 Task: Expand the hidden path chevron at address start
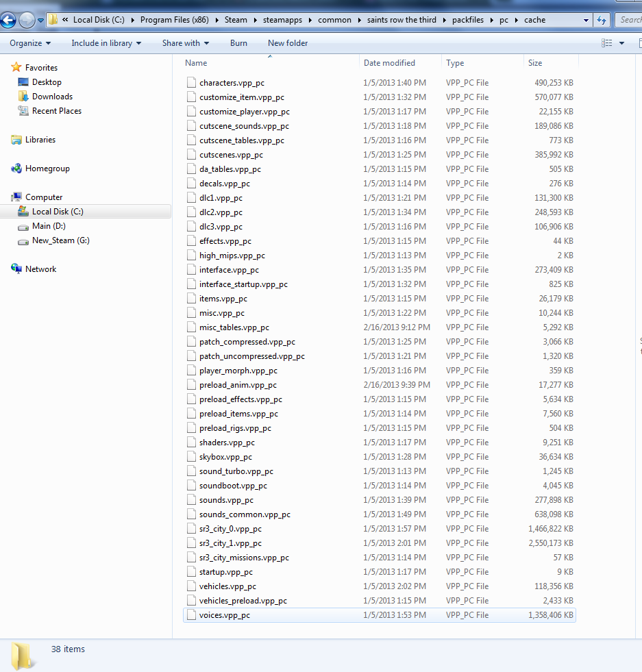pos(65,20)
